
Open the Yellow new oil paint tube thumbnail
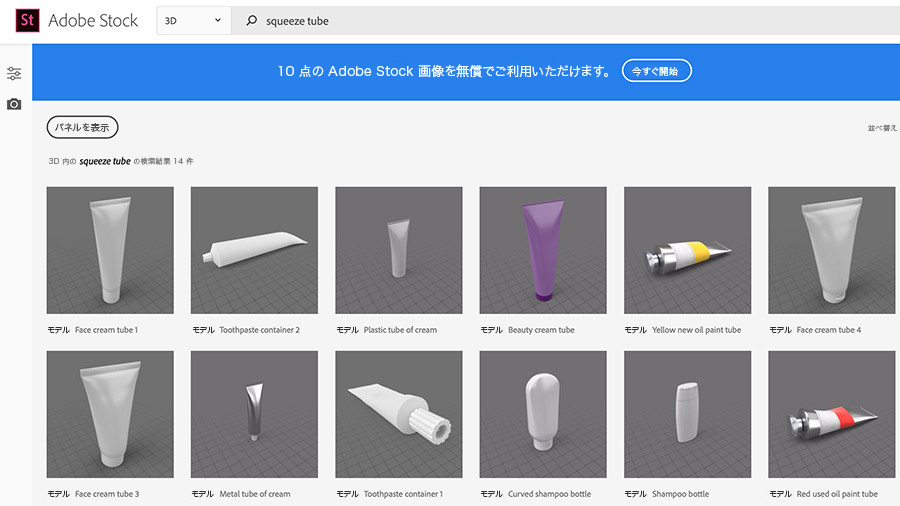pos(688,250)
